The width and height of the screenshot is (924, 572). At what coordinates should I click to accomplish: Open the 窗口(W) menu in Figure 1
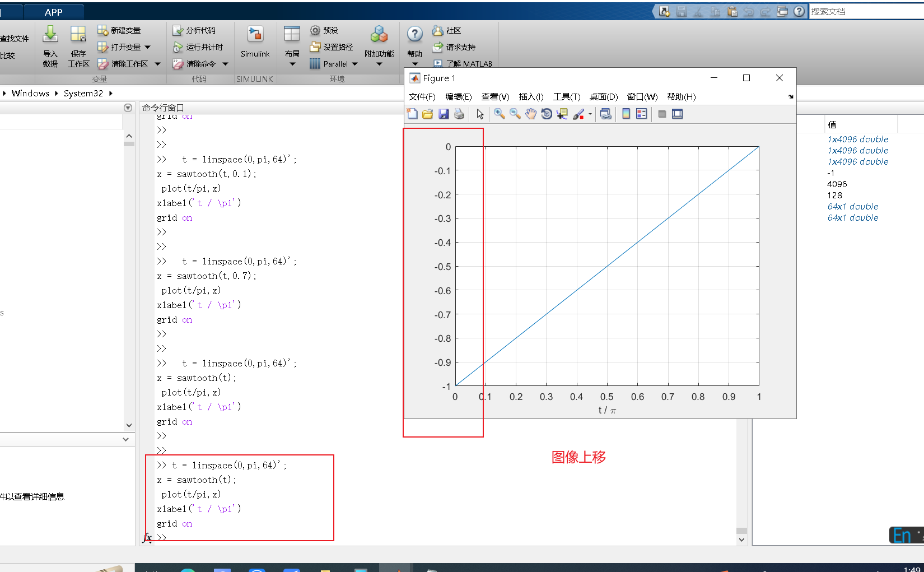point(642,97)
